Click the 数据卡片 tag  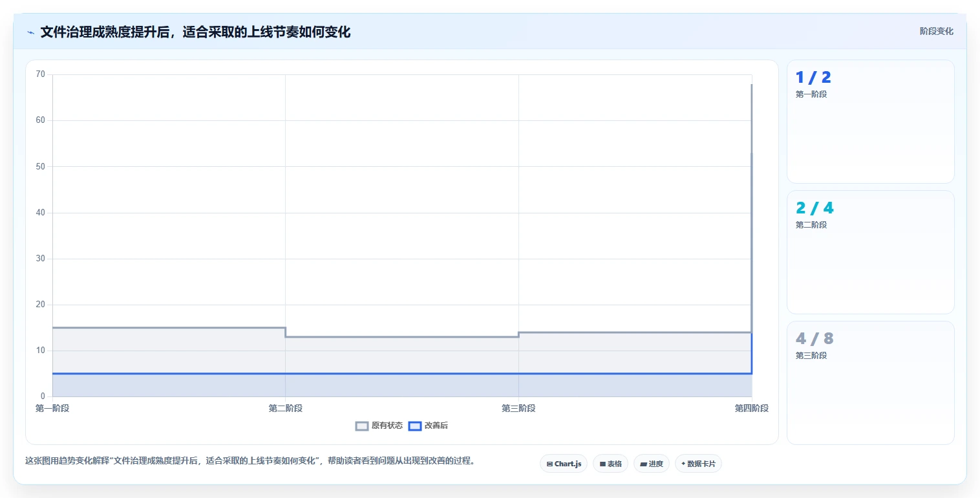point(698,464)
